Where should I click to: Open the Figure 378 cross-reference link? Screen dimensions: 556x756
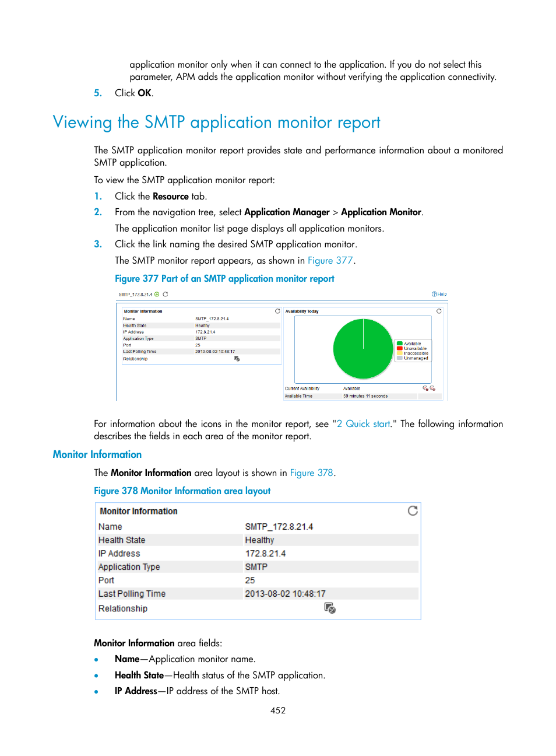(311, 473)
